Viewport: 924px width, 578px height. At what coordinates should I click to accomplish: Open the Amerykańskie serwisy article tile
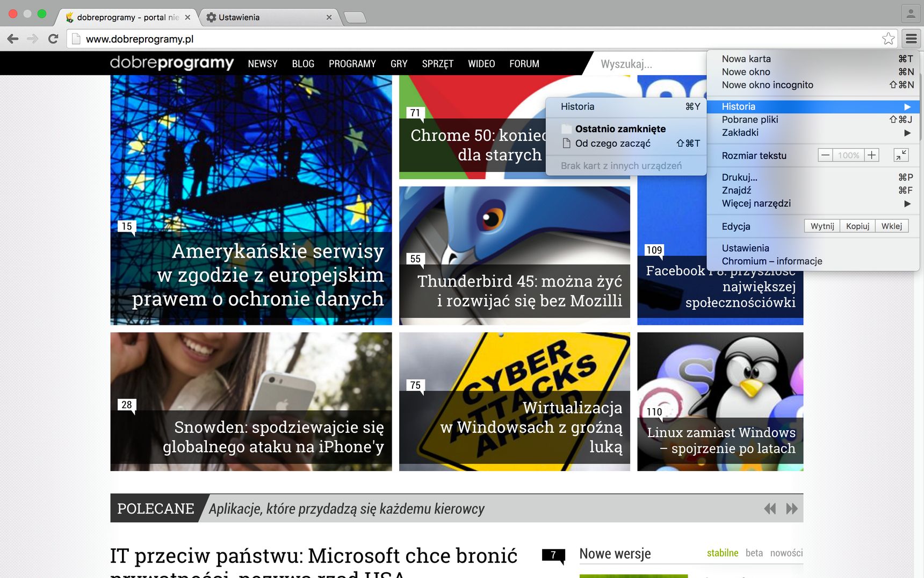[251, 200]
